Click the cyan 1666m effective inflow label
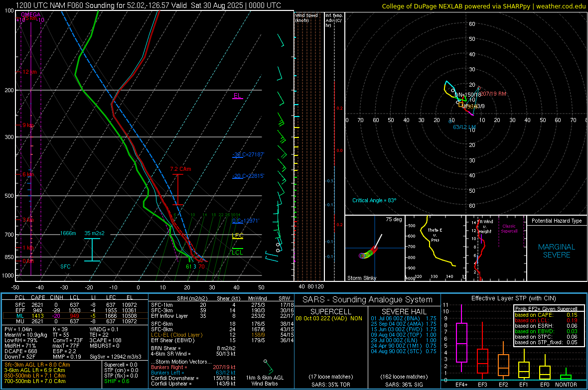588x390 pixels. click(68, 233)
